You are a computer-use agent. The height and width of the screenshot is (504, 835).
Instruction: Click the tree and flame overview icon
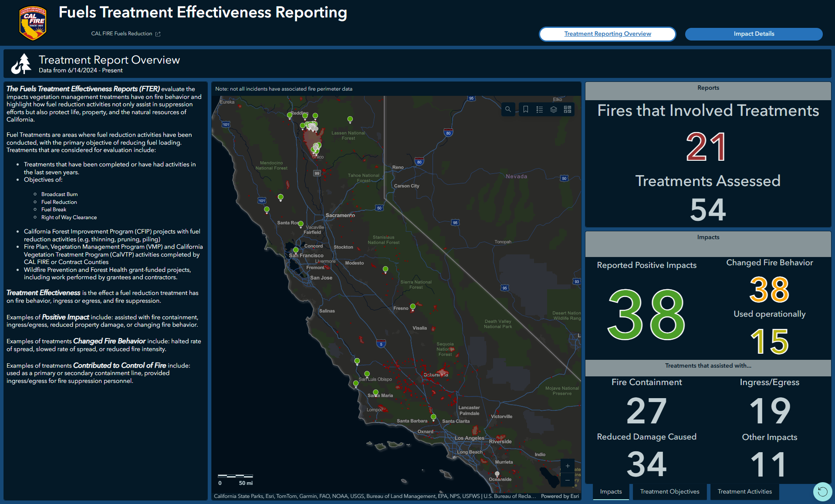pos(21,64)
